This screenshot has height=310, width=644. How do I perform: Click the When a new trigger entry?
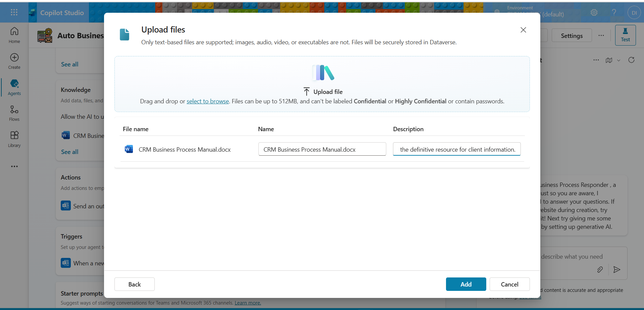point(83,263)
